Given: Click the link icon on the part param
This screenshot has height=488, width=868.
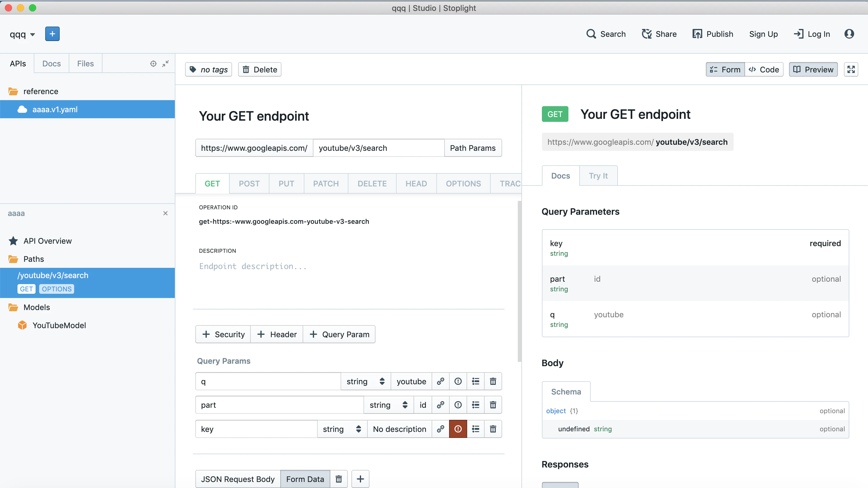Looking at the screenshot, I should pos(440,405).
